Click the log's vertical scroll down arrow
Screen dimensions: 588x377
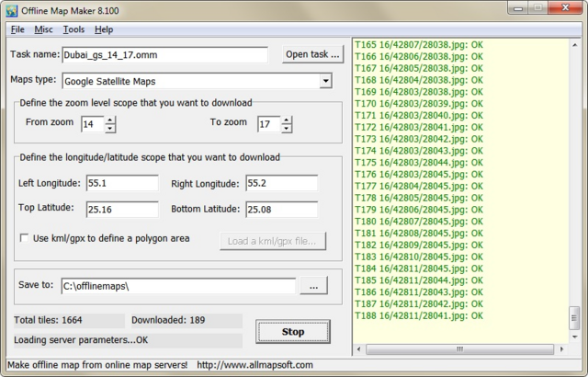(x=575, y=337)
